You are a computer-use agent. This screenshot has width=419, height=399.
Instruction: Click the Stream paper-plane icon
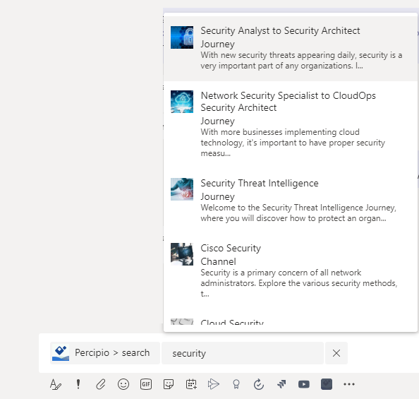point(213,384)
